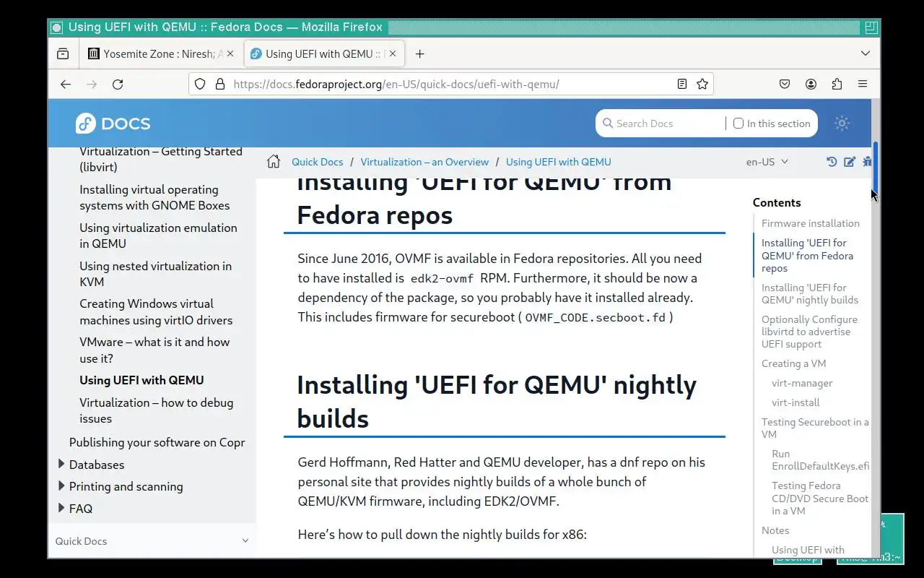Image resolution: width=924 pixels, height=578 pixels.
Task: Click the site security padlock icon
Action: 220,84
